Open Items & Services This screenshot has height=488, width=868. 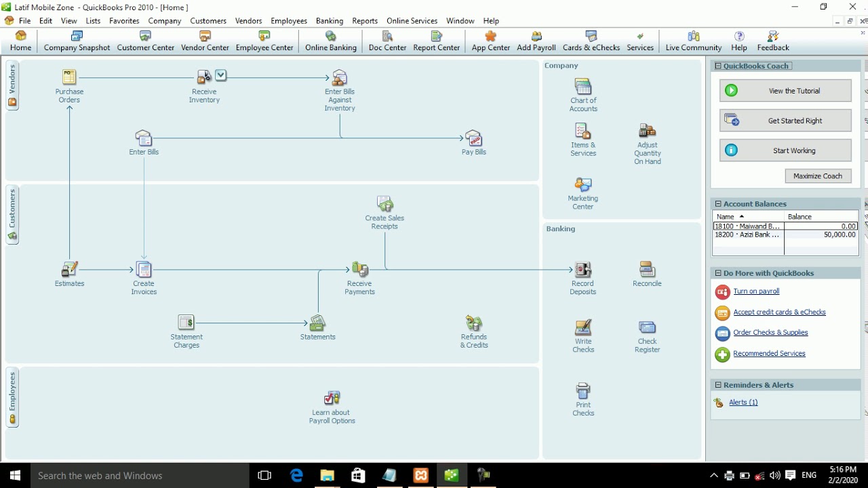pyautogui.click(x=583, y=131)
